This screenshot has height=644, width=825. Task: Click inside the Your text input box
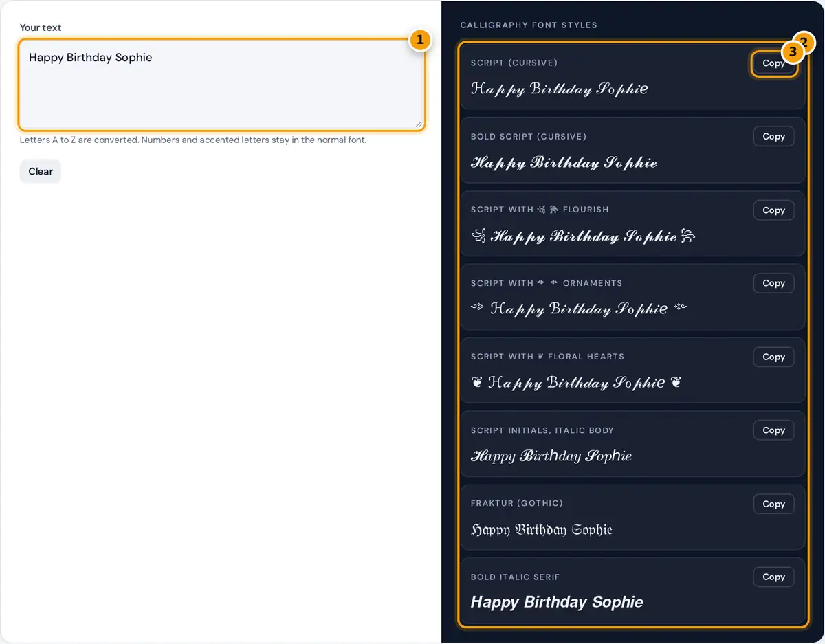click(221, 85)
